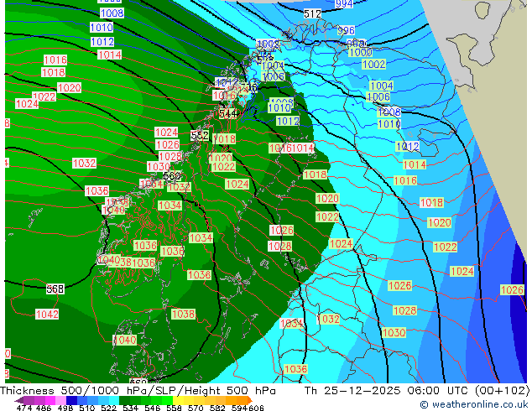Click legend value 606

click(256, 408)
